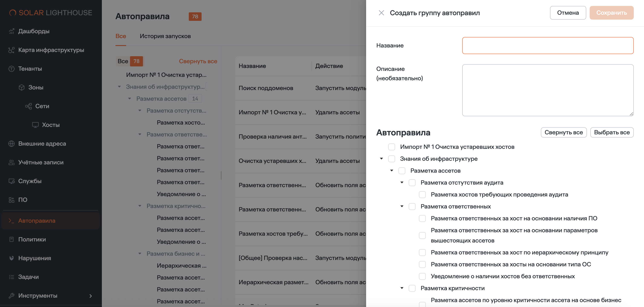Open Нарушения from the sidebar
The height and width of the screenshot is (307, 644).
pos(35,258)
